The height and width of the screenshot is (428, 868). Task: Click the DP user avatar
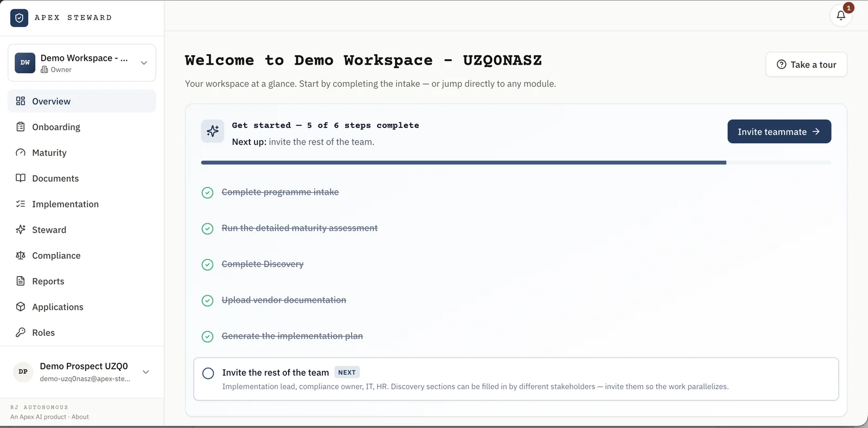[23, 372]
